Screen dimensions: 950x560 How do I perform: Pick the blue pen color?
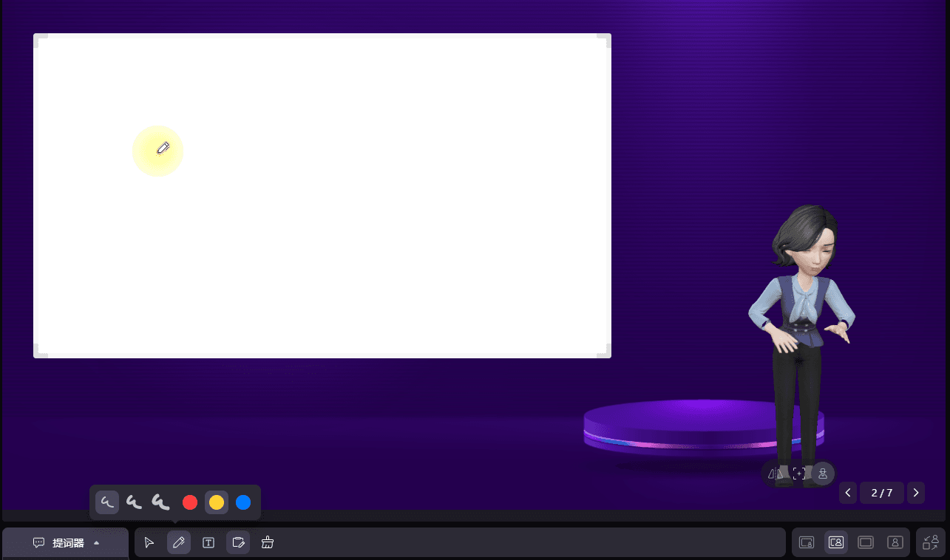point(243,502)
